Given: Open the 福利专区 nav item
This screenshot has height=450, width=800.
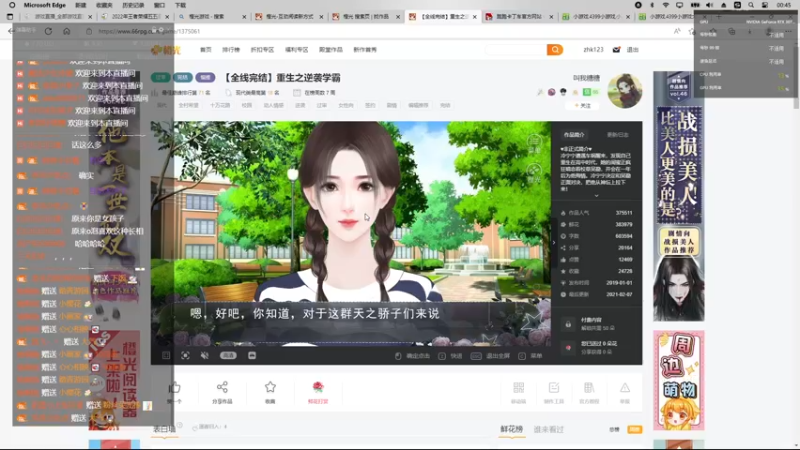Looking at the screenshot, I should [x=296, y=49].
